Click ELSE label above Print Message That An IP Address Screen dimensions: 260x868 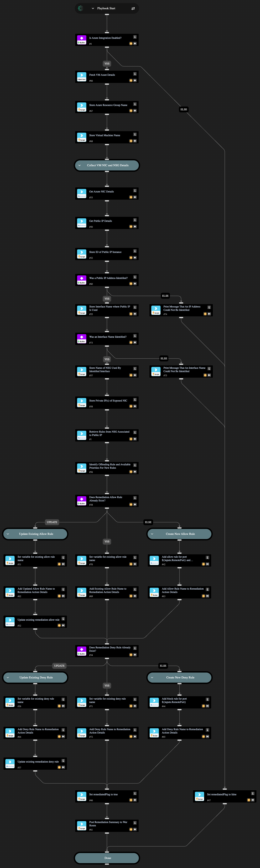click(x=165, y=296)
